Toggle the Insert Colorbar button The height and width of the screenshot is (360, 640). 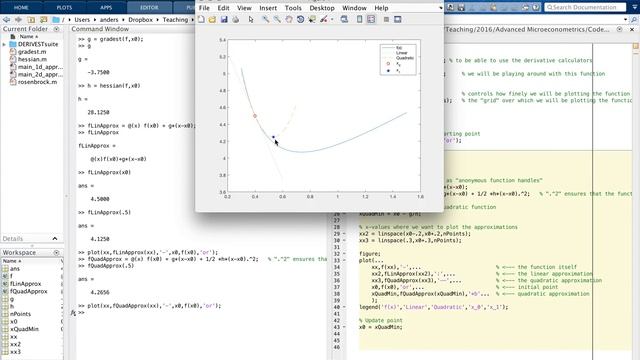coord(359,19)
